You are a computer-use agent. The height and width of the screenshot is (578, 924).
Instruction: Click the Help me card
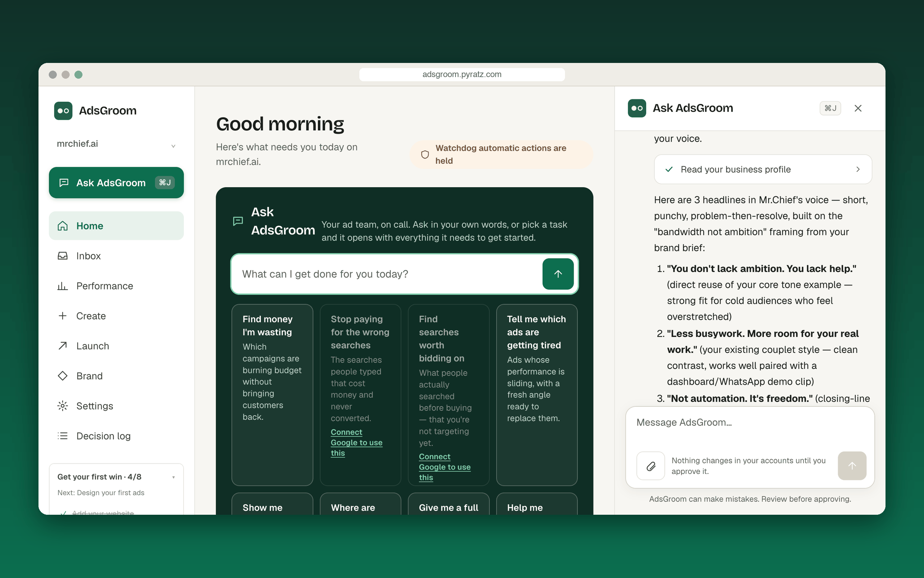(x=536, y=504)
